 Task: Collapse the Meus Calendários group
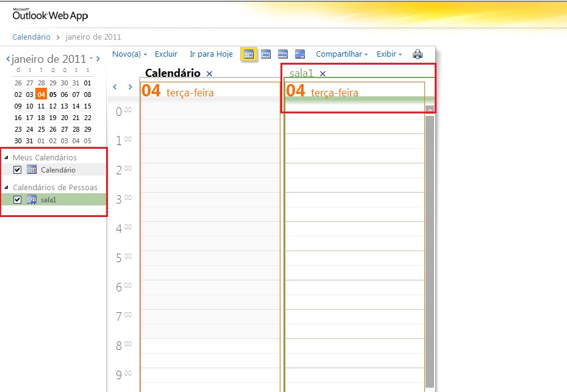pyautogui.click(x=7, y=158)
